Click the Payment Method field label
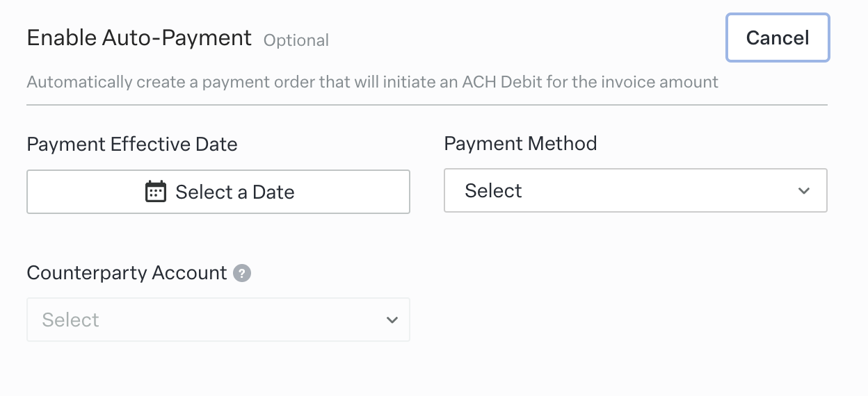Image resolution: width=868 pixels, height=396 pixels. [x=520, y=144]
